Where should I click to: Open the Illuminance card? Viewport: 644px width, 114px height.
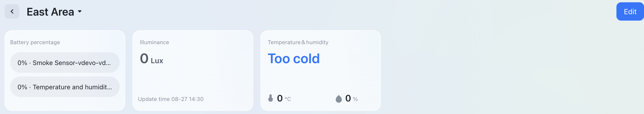tap(192, 75)
